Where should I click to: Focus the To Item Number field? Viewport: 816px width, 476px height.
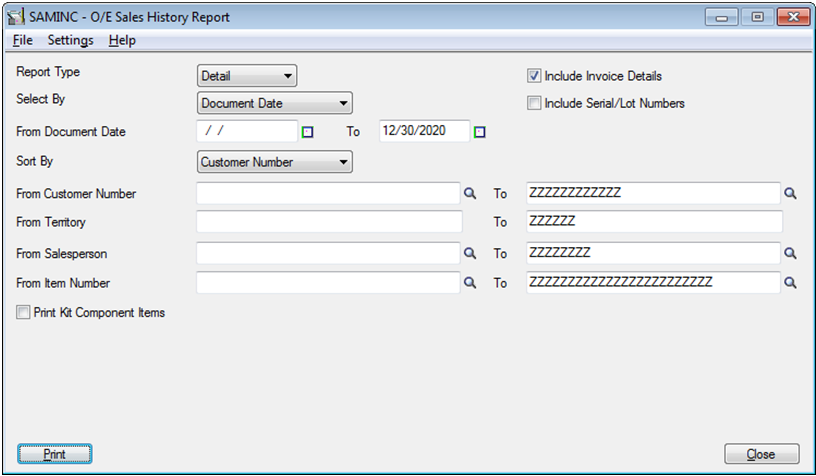pyautogui.click(x=653, y=283)
